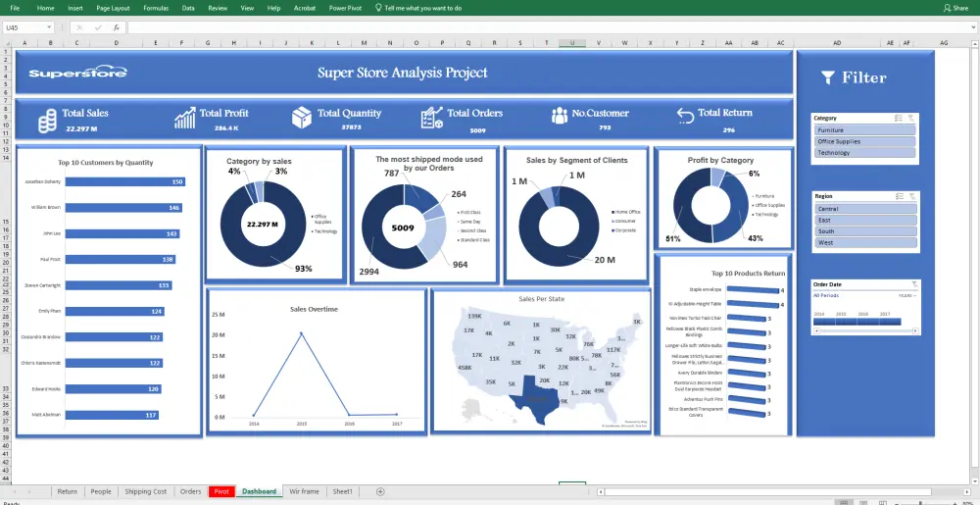Viewport: 980px width, 505px height.
Task: Click Tell me what you want to do
Action: pyautogui.click(x=423, y=8)
